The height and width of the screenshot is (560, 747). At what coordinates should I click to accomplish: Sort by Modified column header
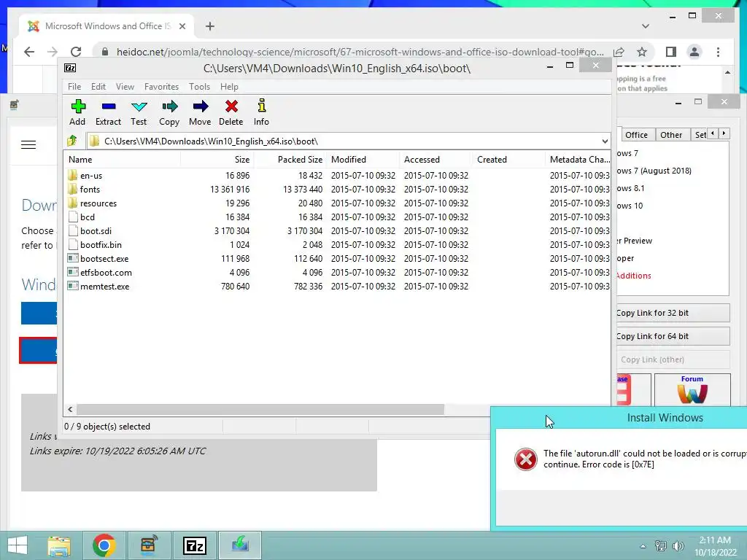363,160
